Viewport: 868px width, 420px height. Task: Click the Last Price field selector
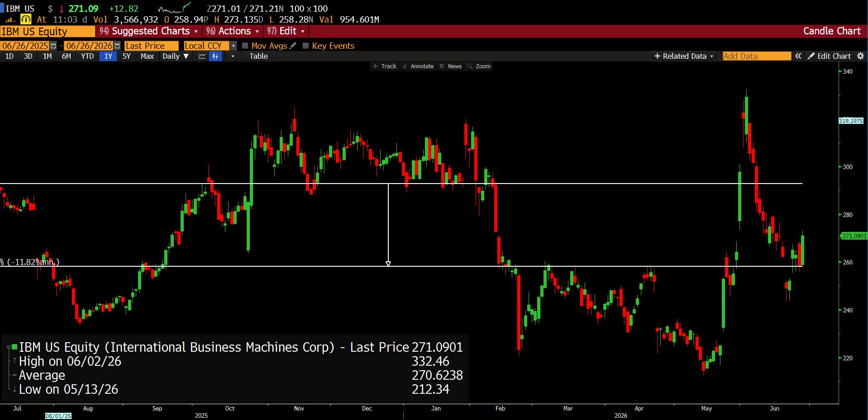(x=152, y=46)
